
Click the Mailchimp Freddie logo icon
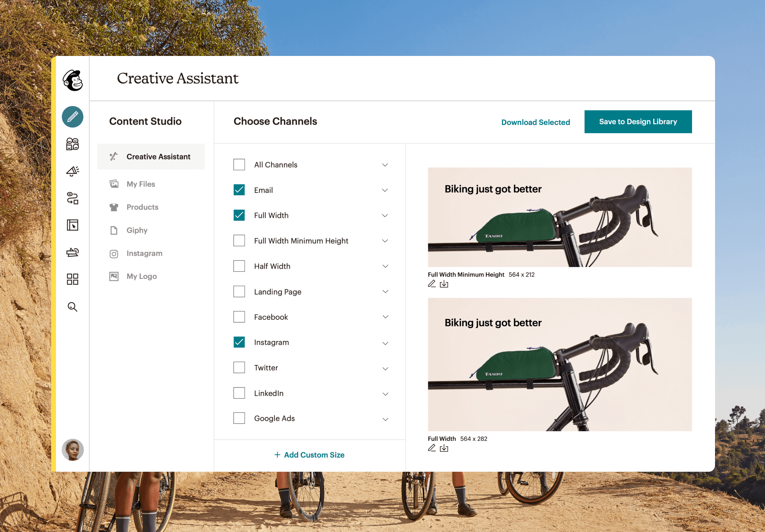tap(73, 81)
